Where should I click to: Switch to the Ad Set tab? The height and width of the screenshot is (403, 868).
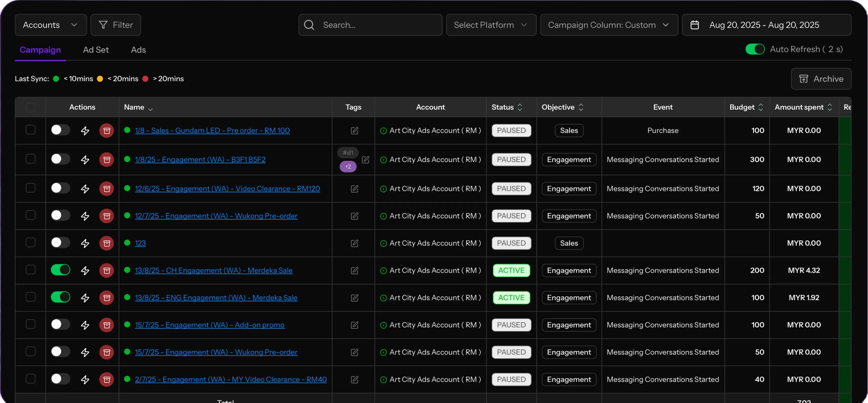96,50
